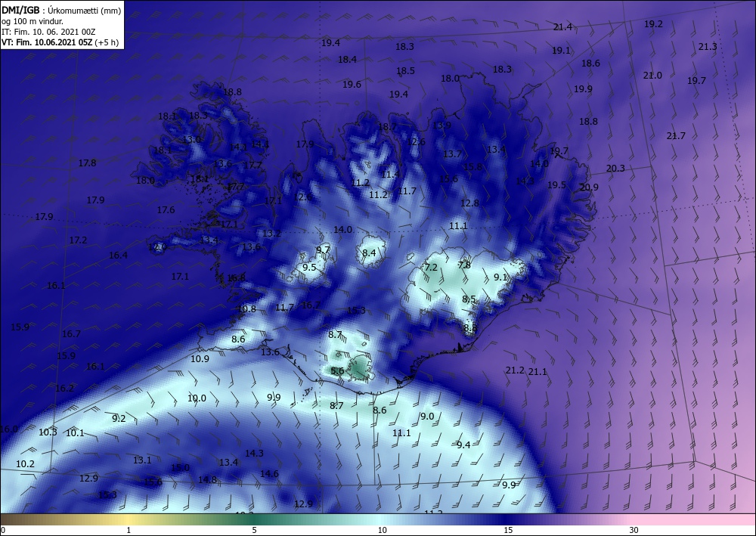Select the 11.4 value in north Iceland
This screenshot has width=756, height=536.
click(x=390, y=175)
